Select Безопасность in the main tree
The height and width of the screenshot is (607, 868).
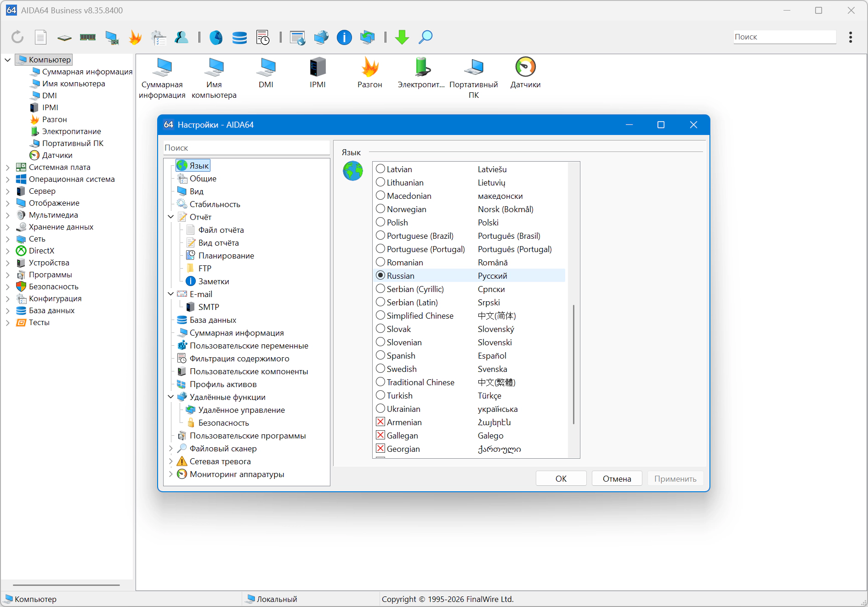coord(53,287)
